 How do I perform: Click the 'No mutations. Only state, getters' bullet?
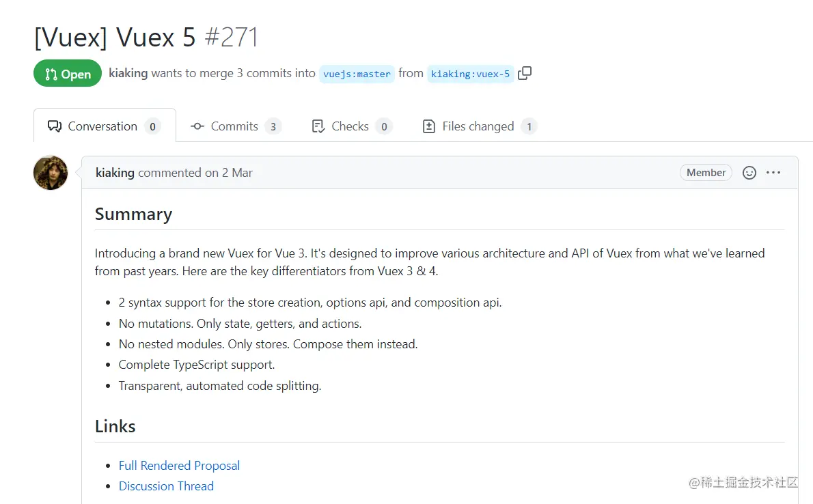point(240,324)
